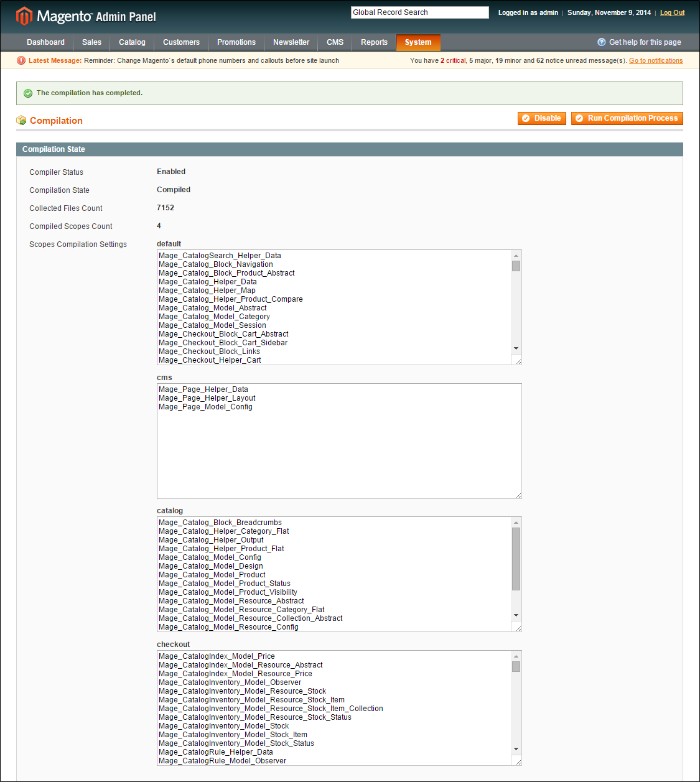Select Mage_Catalog_Block_Breadcrumbs line
Screen dimensions: 700x782
tap(220, 523)
